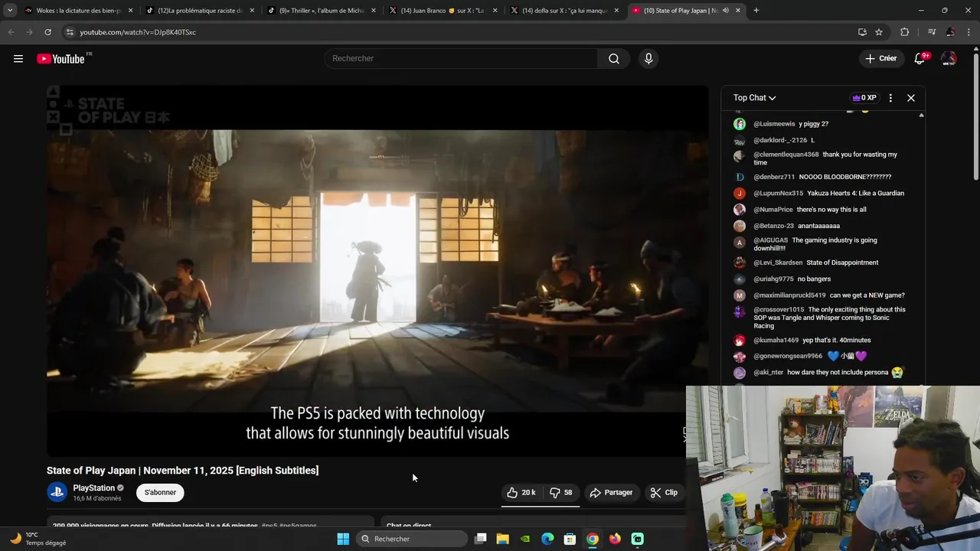The height and width of the screenshot is (551, 980).
Task: Open the tab search dropdown arrow
Action: coord(10,11)
